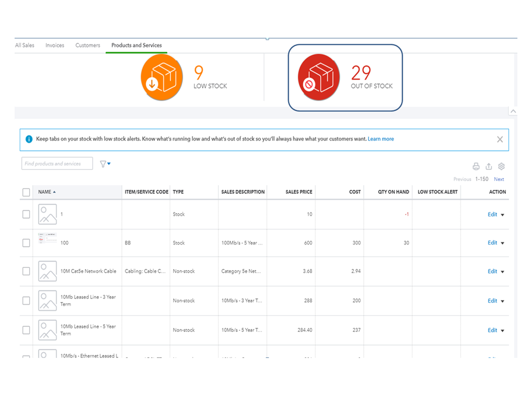
Task: Click the 10M Cat5e Network Cable name
Action: pos(88,271)
